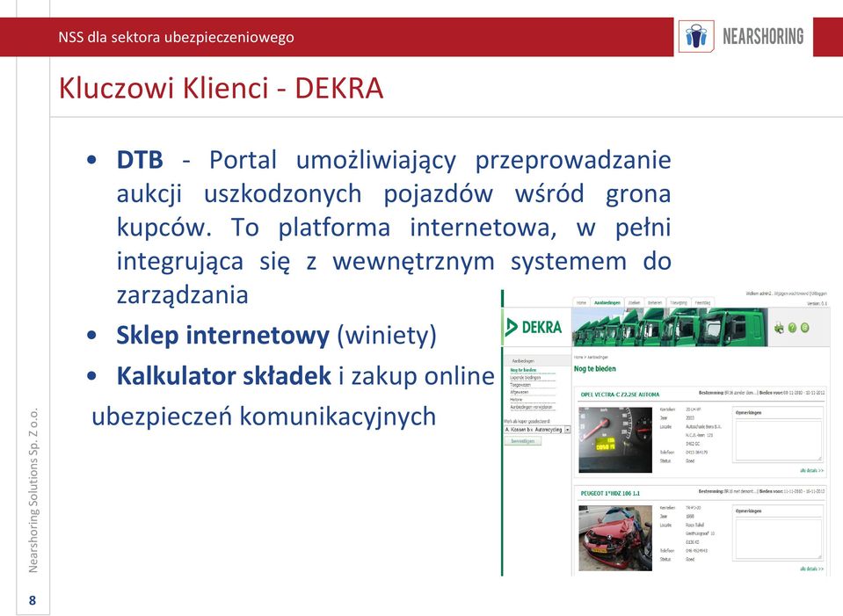Open help via green question mark icon
Screen dimensions: 843x616
(792, 328)
